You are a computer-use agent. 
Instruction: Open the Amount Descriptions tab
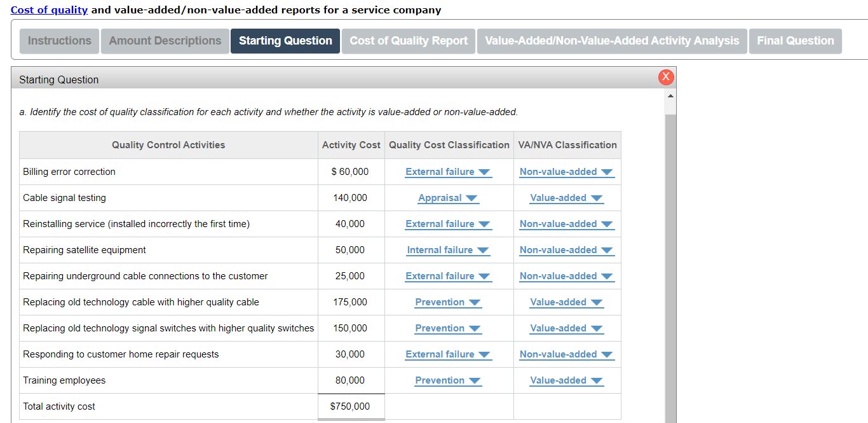coord(165,41)
